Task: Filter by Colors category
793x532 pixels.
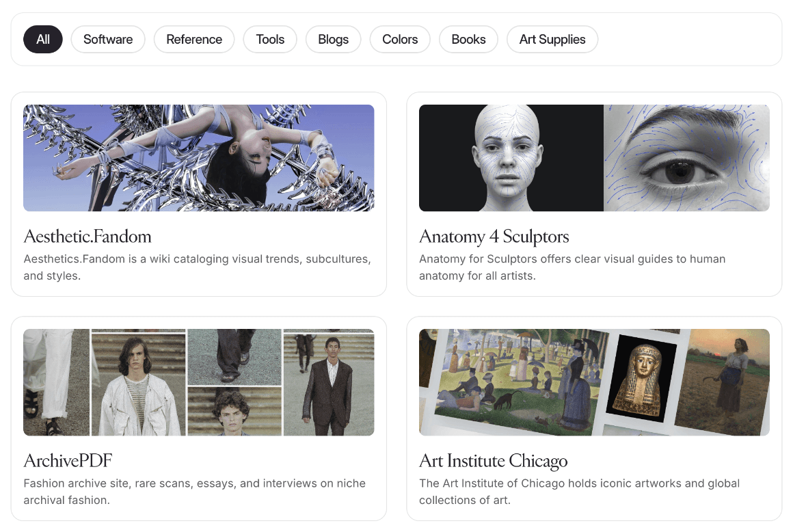Action: pos(400,40)
